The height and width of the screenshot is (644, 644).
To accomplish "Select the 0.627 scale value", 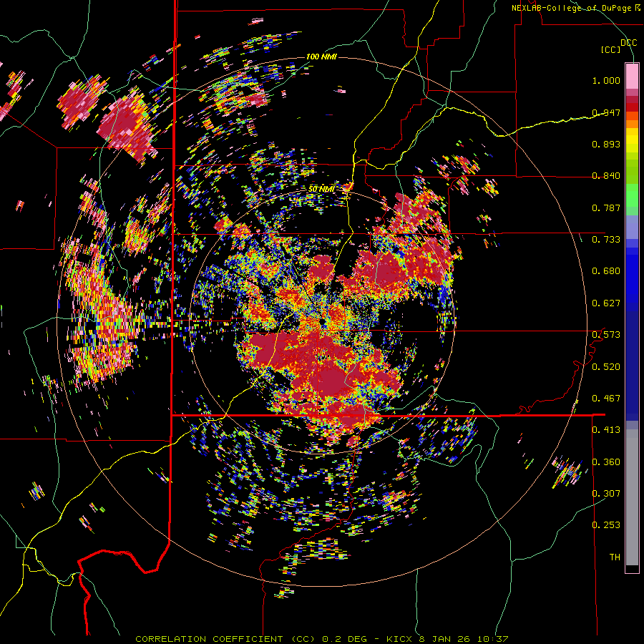I will (606, 303).
